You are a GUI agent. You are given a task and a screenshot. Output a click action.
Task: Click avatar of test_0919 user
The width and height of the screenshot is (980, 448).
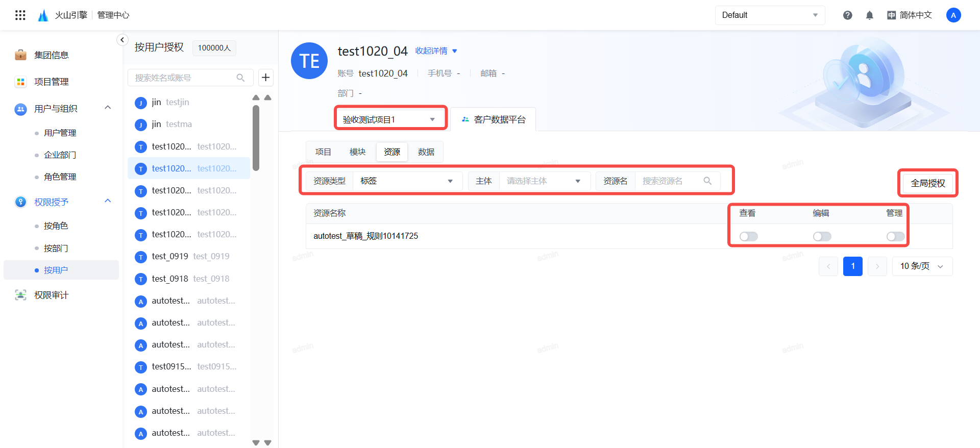pos(141,257)
